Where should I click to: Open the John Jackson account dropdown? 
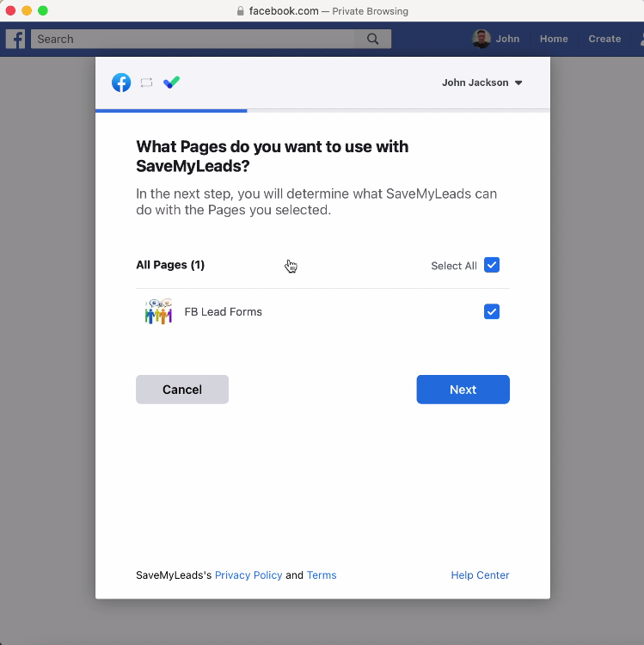[x=482, y=83]
